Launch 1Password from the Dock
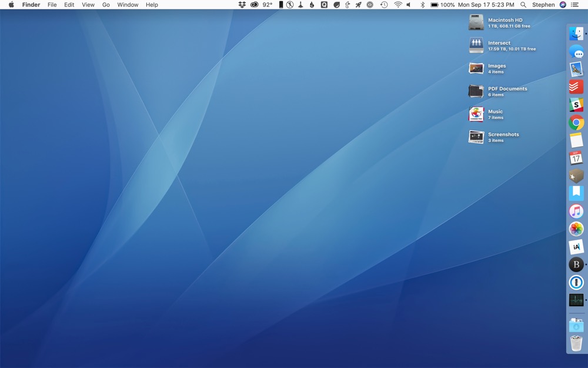This screenshot has width=588, height=368. tap(576, 282)
